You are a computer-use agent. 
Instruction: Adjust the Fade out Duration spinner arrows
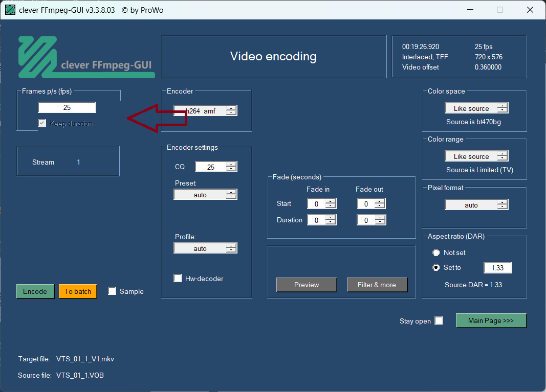pyautogui.click(x=380, y=220)
